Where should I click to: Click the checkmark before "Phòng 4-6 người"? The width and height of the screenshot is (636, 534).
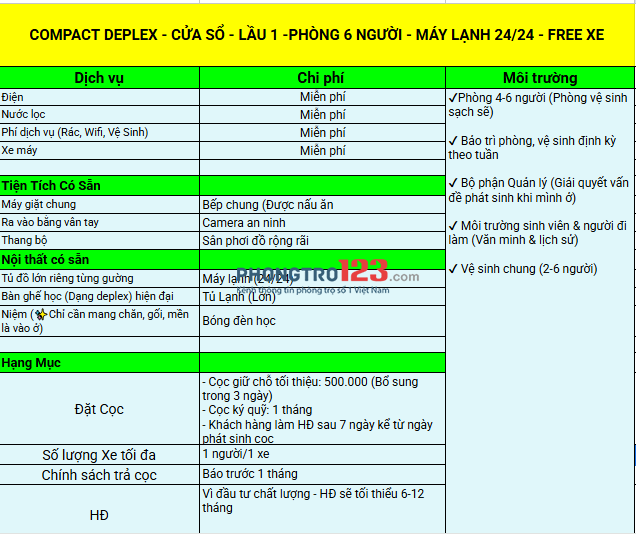[x=454, y=97]
